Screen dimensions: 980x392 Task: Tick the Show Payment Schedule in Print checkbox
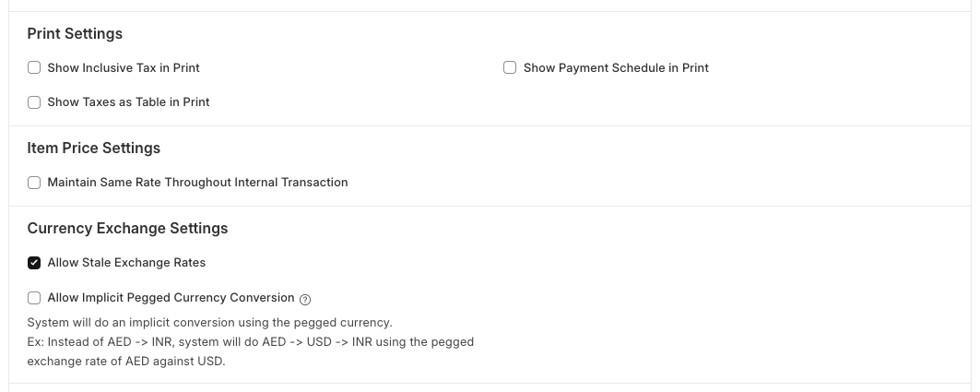(x=510, y=67)
